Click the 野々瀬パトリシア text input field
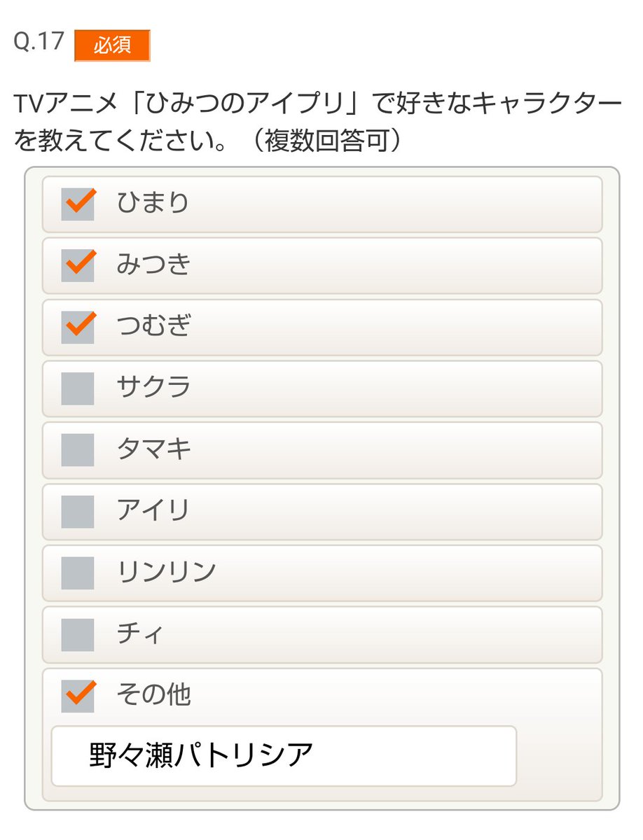The width and height of the screenshot is (643, 840). pos(284,756)
